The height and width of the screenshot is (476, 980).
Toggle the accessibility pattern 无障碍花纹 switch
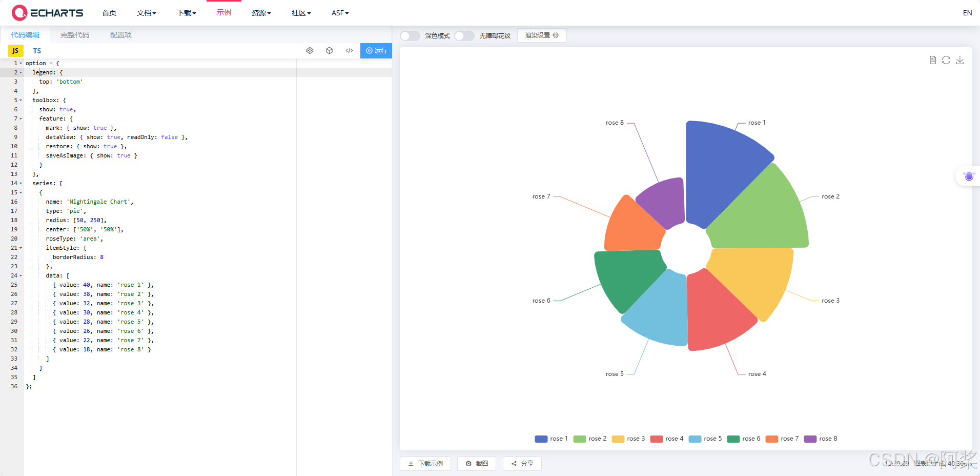(x=464, y=35)
